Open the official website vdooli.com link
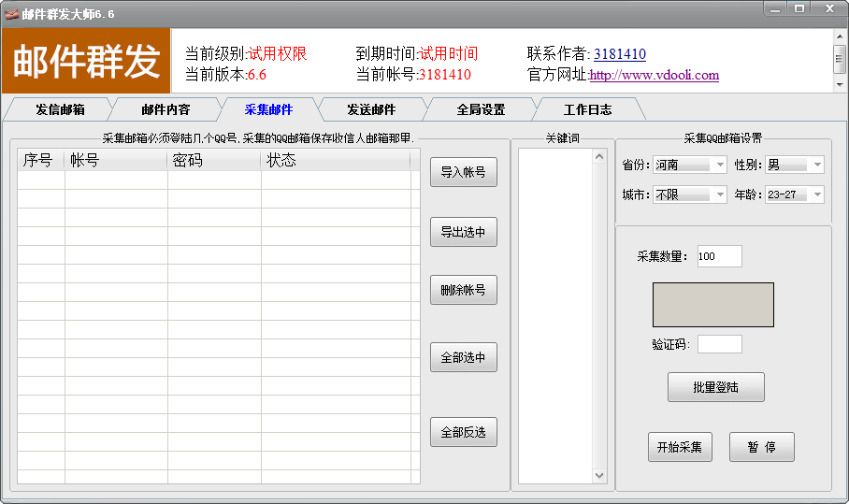Screen dimensions: 849x504 [654, 76]
